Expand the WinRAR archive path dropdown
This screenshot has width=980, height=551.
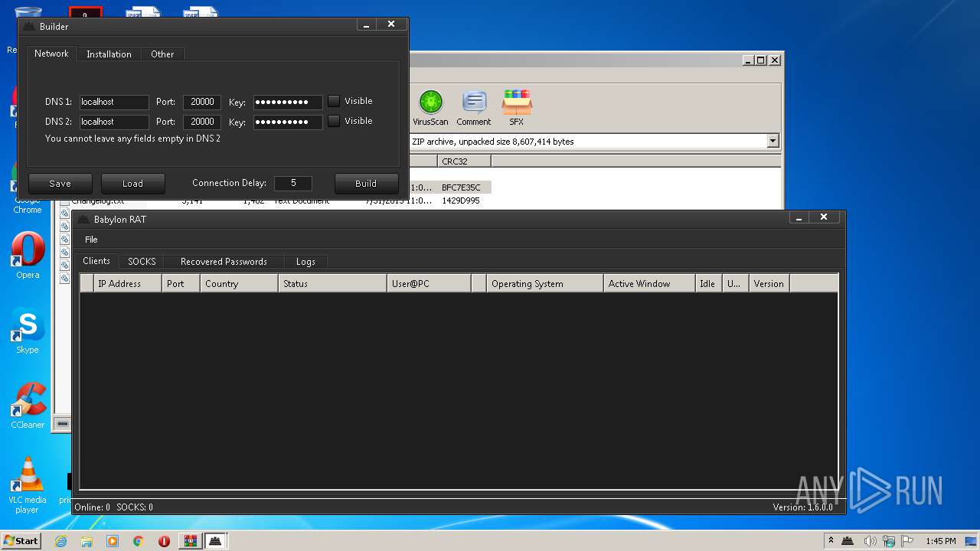[x=773, y=141]
